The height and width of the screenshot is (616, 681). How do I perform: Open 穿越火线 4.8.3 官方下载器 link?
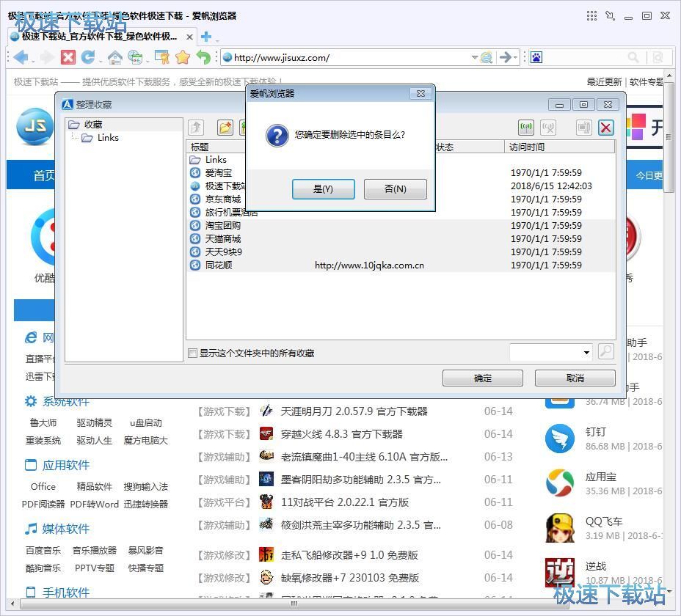click(342, 434)
